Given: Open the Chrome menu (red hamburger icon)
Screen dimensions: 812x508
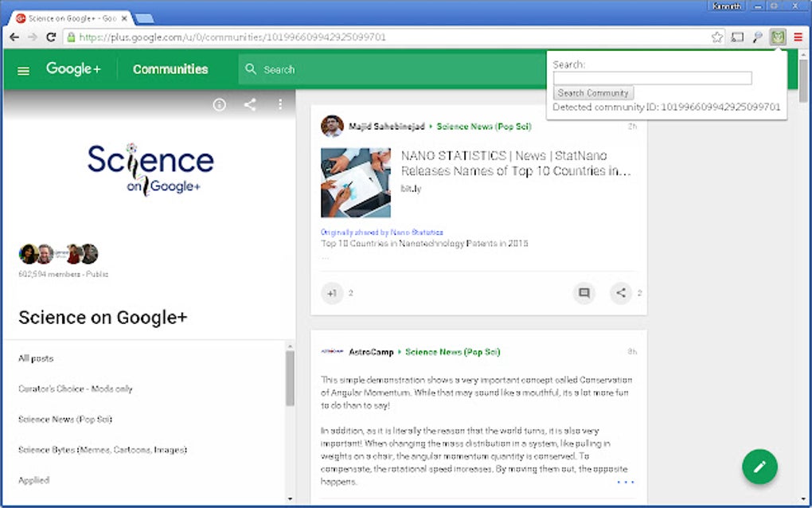Looking at the screenshot, I should coord(798,37).
